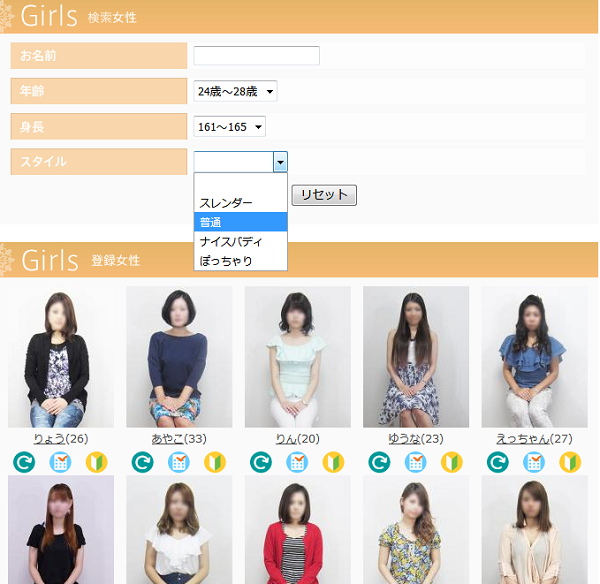Click the yellow beginner badge under えっちゃん
This screenshot has height=584, width=600.
570,462
